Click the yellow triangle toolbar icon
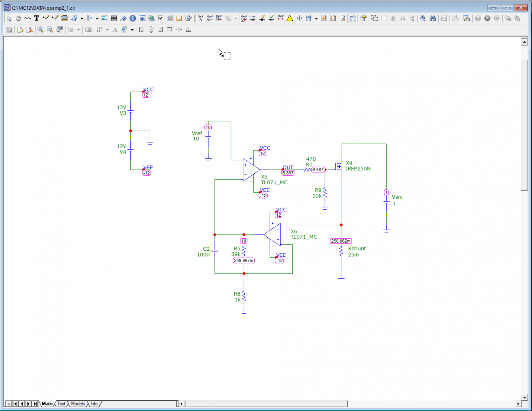 (290, 18)
